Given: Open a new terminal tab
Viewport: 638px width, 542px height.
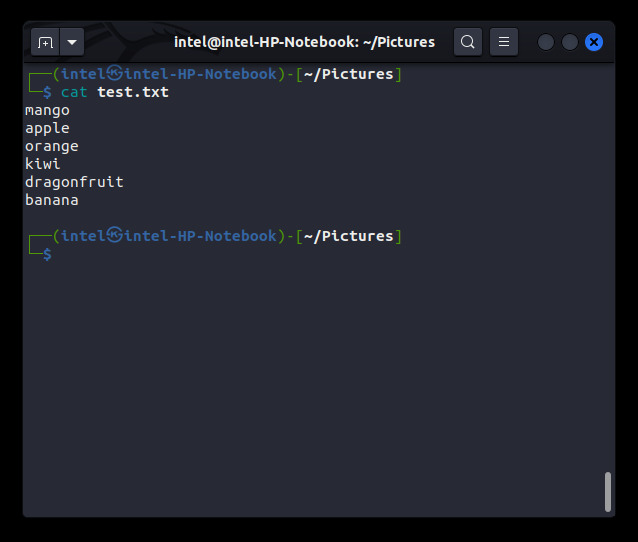Looking at the screenshot, I should coord(45,42).
